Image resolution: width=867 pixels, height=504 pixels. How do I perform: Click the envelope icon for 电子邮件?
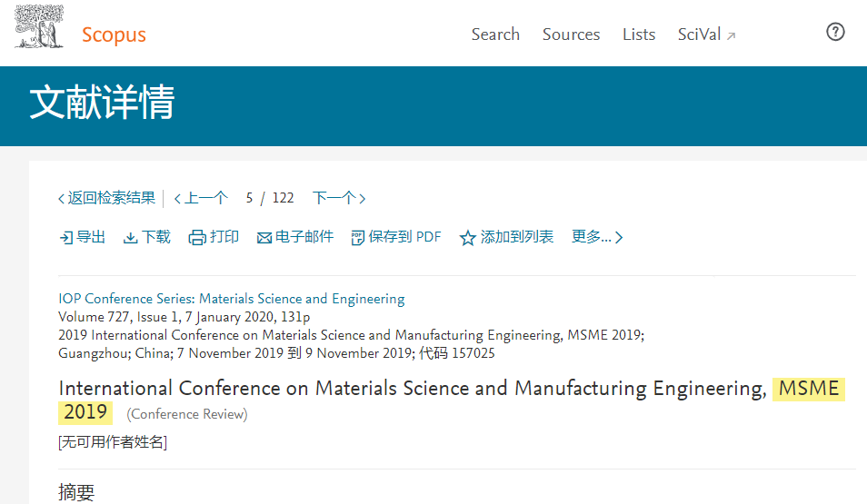(264, 238)
